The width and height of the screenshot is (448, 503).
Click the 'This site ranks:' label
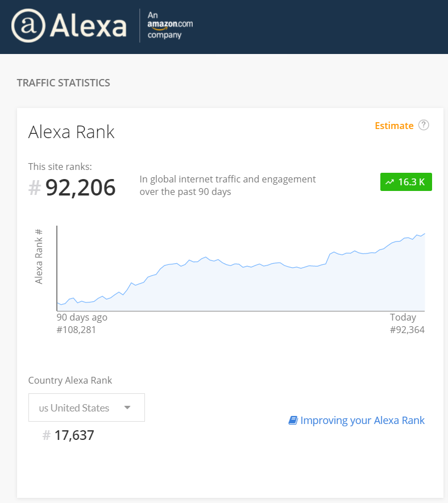pyautogui.click(x=60, y=167)
